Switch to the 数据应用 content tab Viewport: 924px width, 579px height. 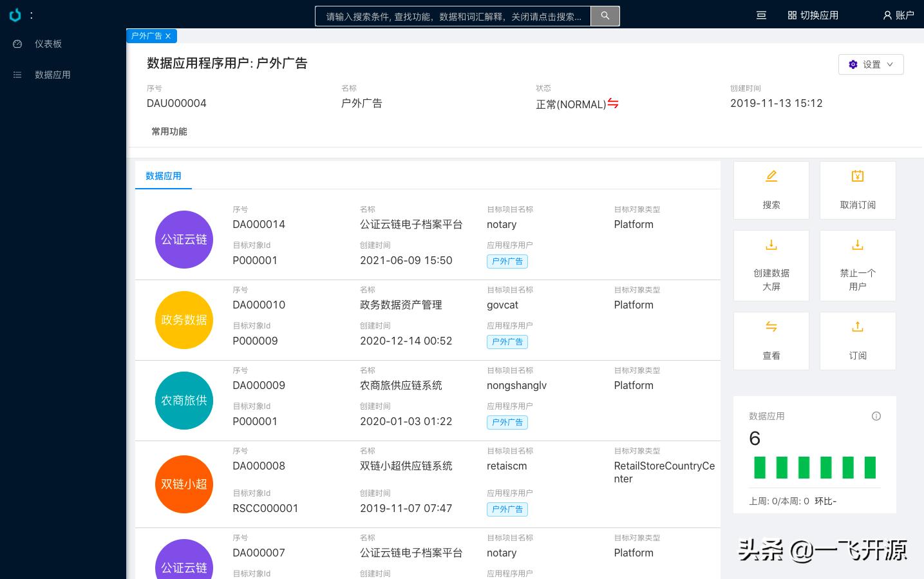tap(164, 175)
